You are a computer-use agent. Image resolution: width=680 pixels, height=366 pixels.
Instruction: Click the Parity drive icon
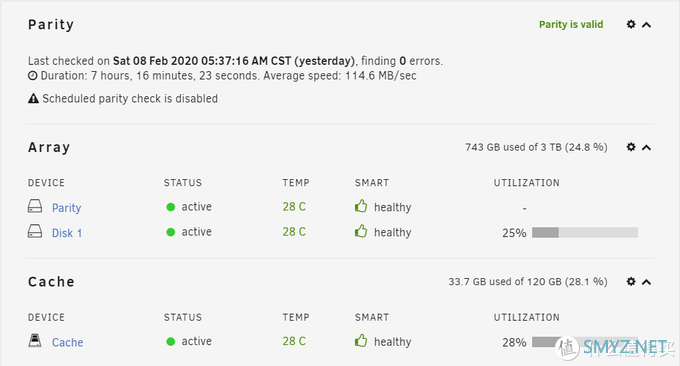pyautogui.click(x=35, y=206)
